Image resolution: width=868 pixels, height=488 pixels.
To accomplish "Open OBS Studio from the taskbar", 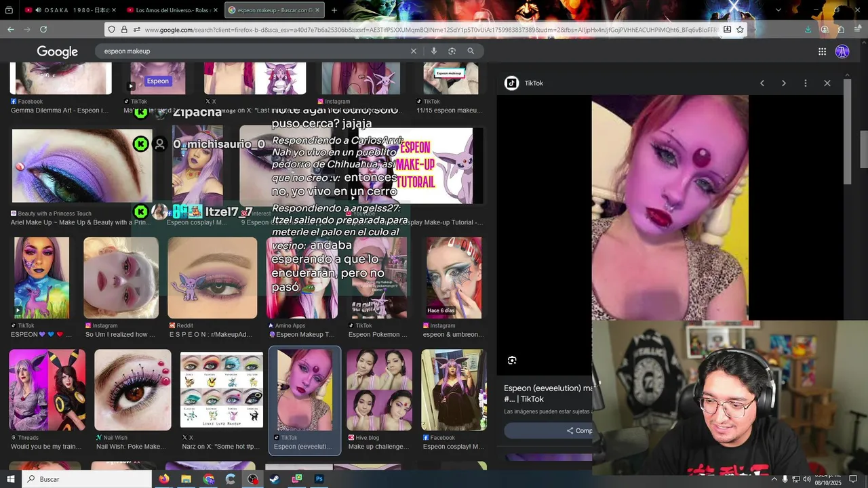I will [252, 479].
